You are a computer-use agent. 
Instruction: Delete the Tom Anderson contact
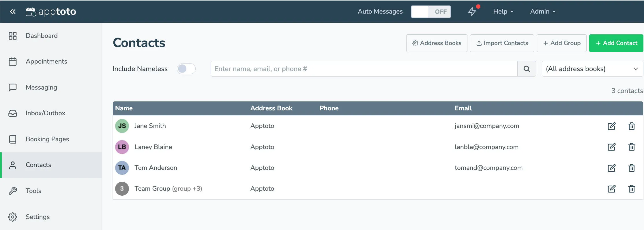[x=632, y=168]
